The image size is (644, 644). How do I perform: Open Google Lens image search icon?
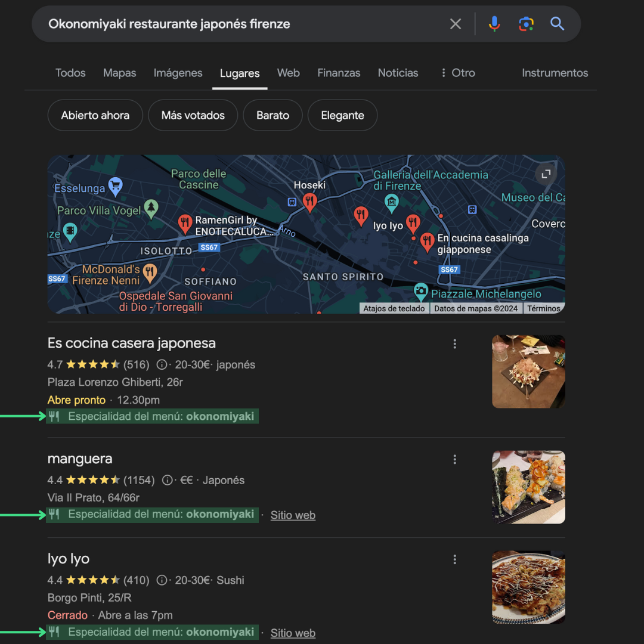tap(526, 24)
